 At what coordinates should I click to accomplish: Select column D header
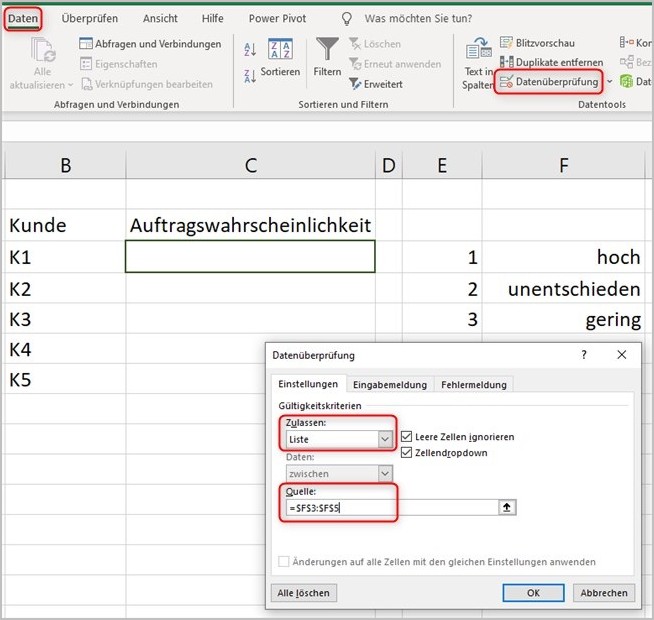(x=389, y=165)
